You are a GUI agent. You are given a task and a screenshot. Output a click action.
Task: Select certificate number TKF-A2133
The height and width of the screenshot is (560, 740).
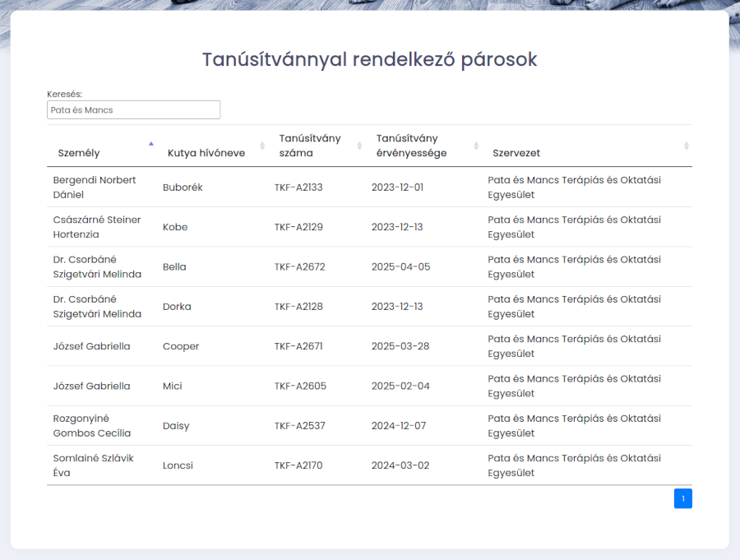(x=298, y=187)
